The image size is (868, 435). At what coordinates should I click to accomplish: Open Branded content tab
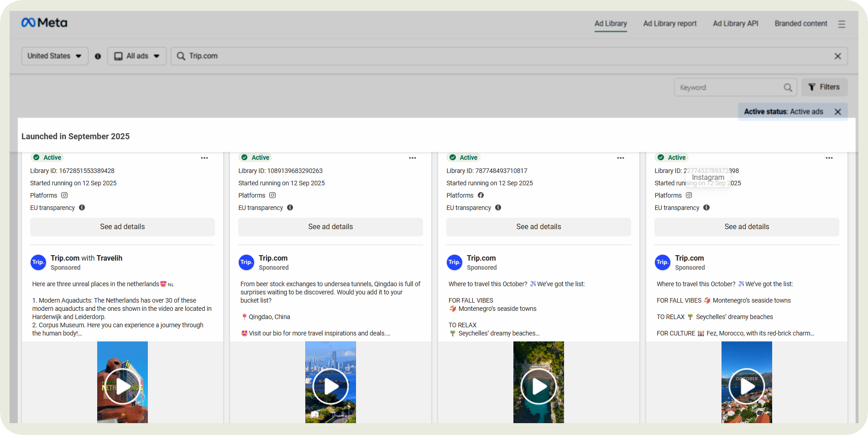click(801, 24)
